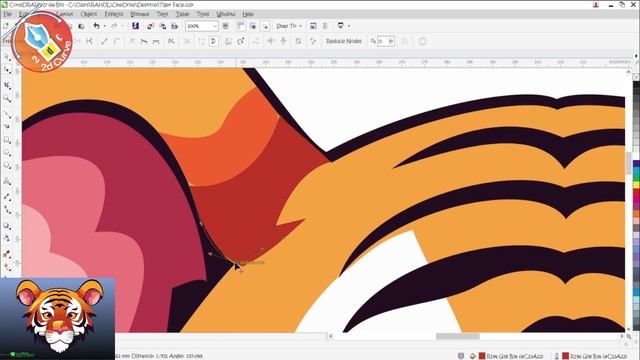Open the Bitmaps menu
This screenshot has width=640, height=360.
pyautogui.click(x=140, y=14)
